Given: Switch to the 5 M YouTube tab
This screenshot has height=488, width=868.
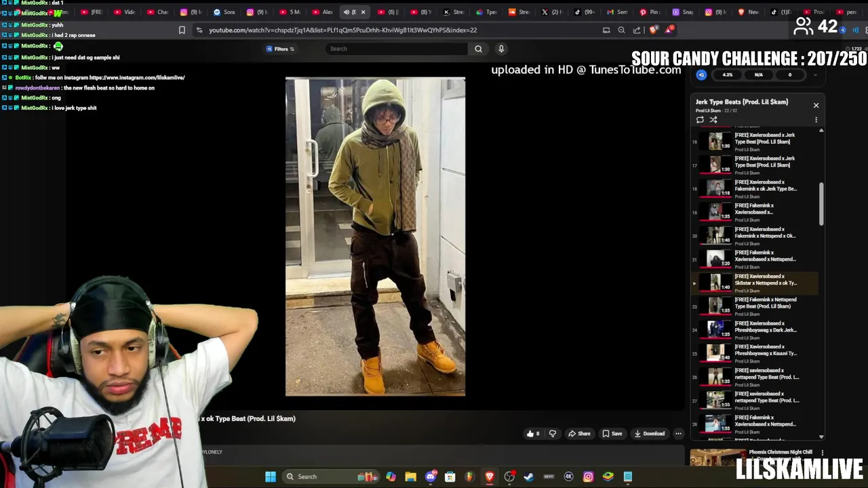Looking at the screenshot, I should coord(290,12).
